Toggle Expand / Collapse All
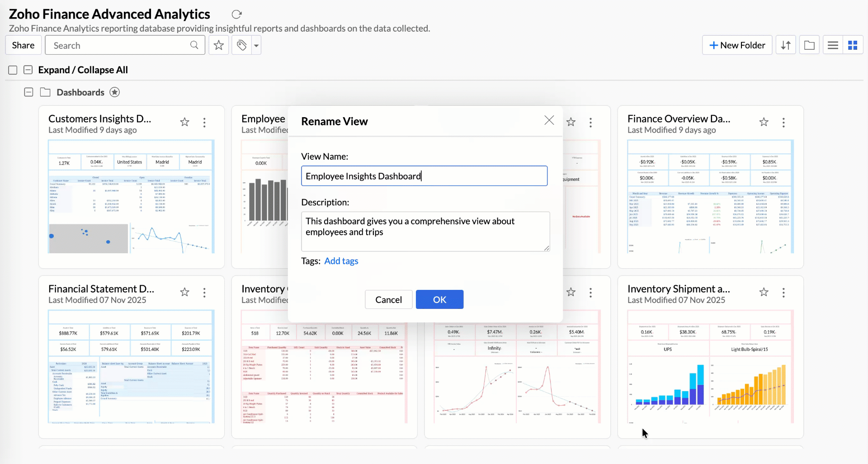868x464 pixels. click(x=28, y=70)
